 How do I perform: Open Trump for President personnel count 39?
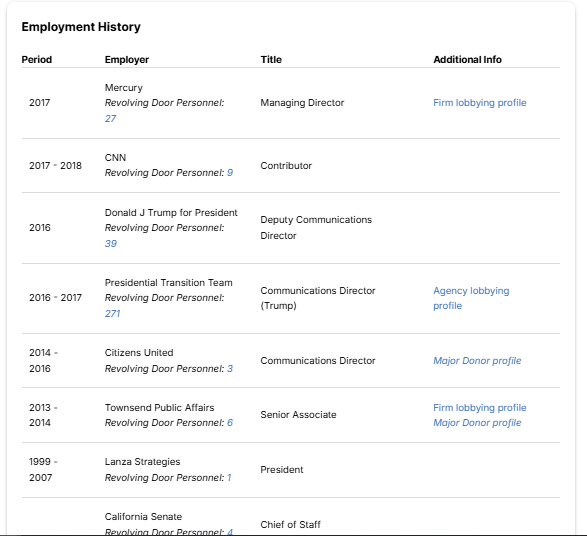tap(111, 243)
